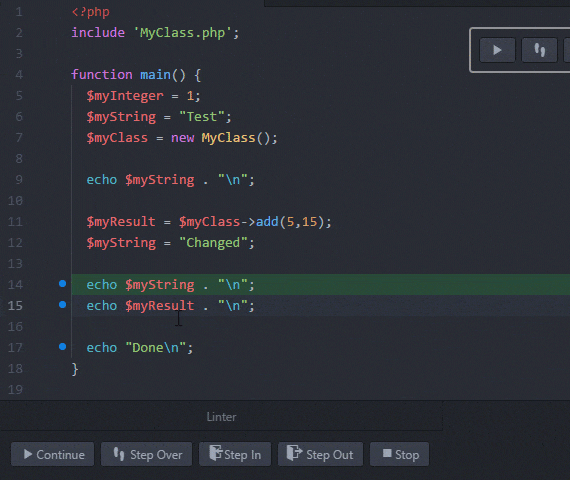Toggle the breakpoint dot on line 15
This screenshot has height=480, width=570.
pyautogui.click(x=63, y=305)
